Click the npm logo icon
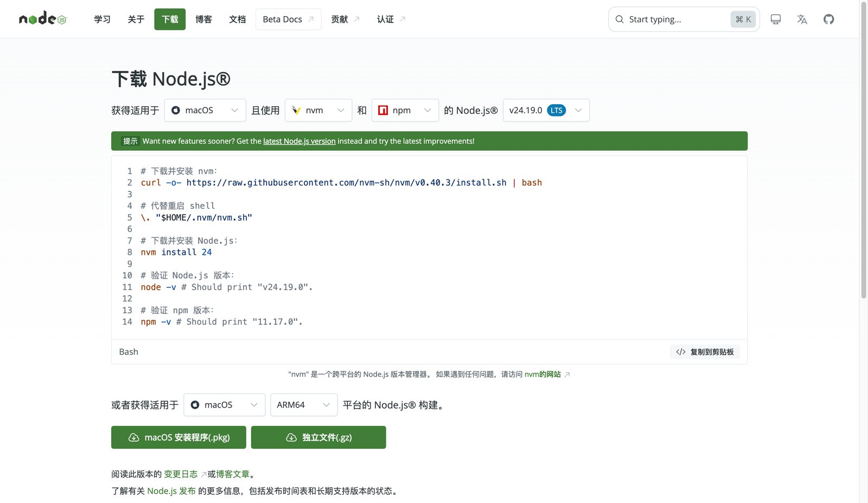Image resolution: width=868 pixels, height=503 pixels. 383,110
